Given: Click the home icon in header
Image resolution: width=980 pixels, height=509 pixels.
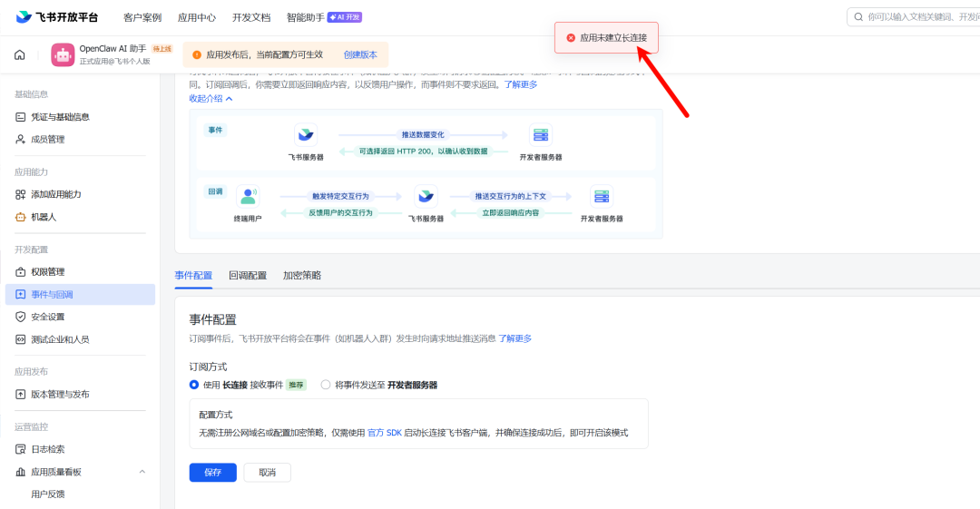Looking at the screenshot, I should click(19, 54).
